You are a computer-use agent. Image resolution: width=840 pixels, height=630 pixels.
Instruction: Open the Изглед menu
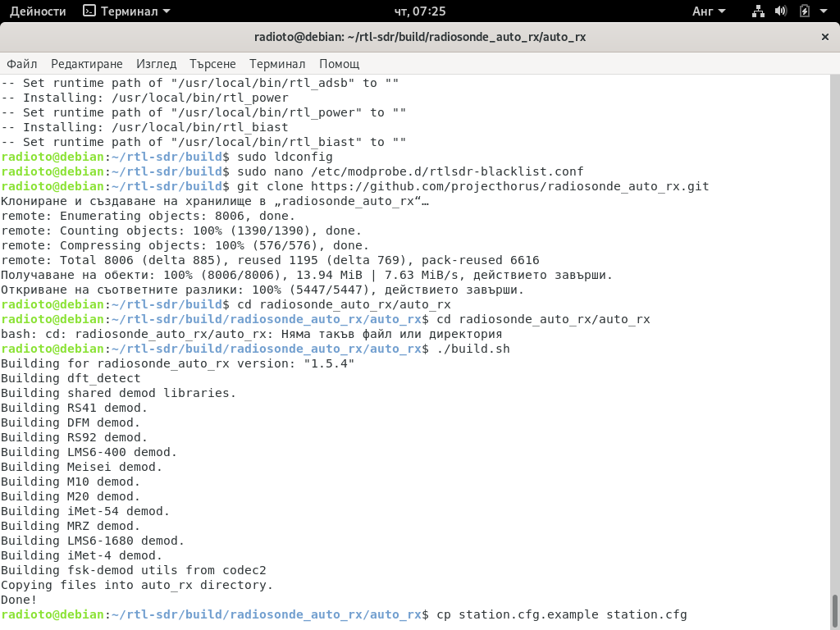point(156,64)
